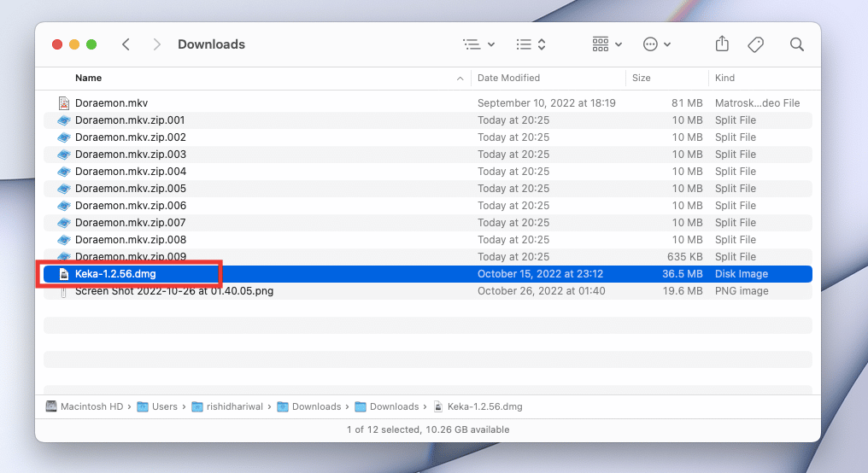
Task: Click the Macintosh HD drive icon in path bar
Action: coord(51,406)
